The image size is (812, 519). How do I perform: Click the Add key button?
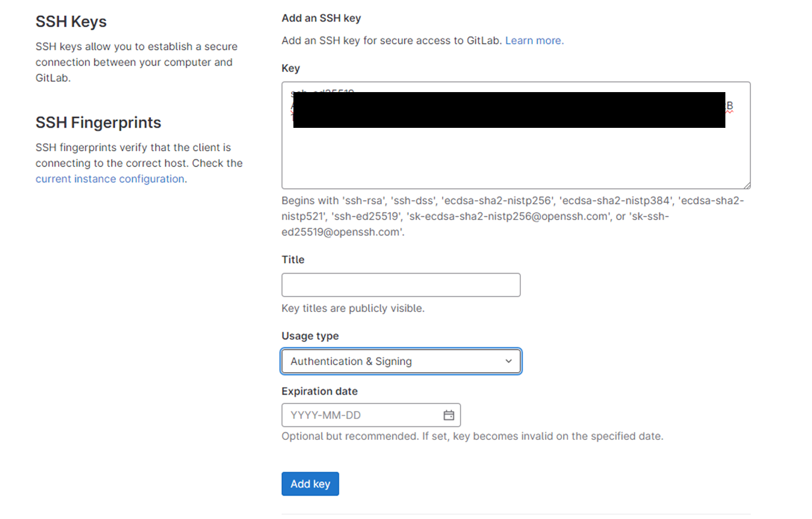click(x=310, y=484)
